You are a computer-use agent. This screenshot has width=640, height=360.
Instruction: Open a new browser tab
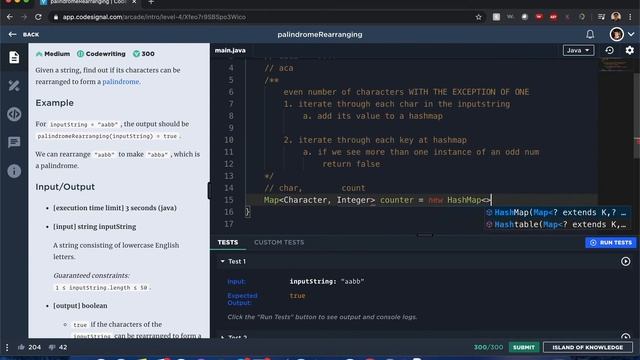[151, 2]
